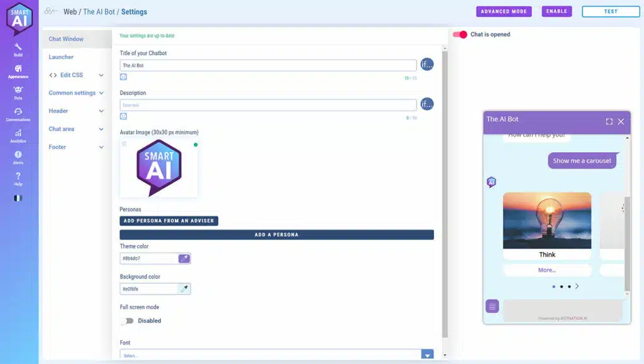The image size is (644, 364).
Task: Open the Build section in sidebar
Action: click(x=18, y=49)
